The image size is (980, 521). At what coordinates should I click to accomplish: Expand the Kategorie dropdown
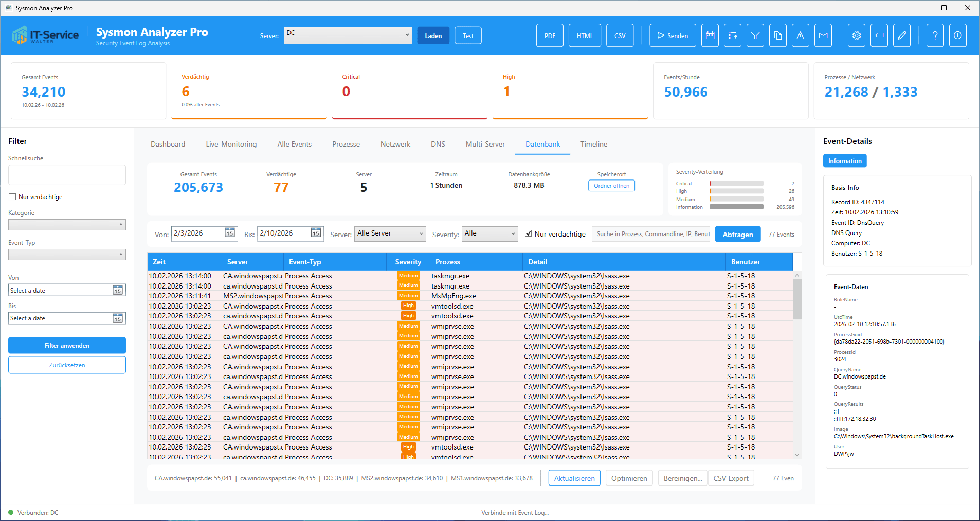(x=67, y=225)
